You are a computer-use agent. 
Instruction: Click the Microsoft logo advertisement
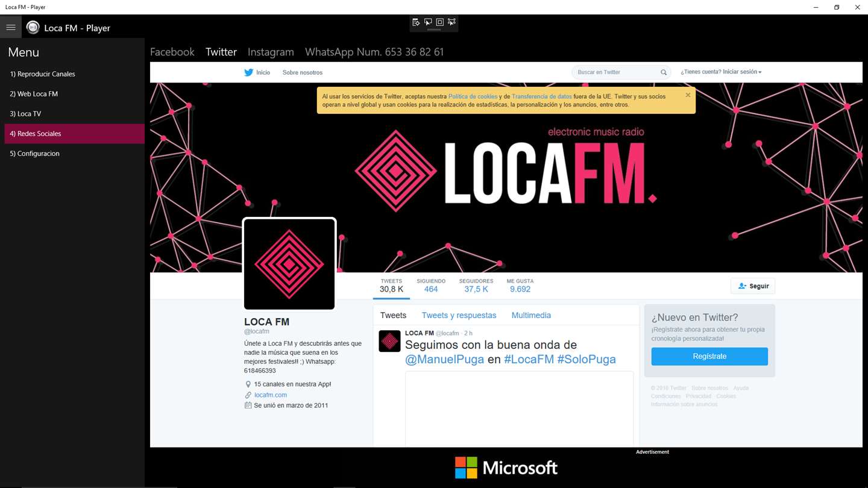pos(506,468)
